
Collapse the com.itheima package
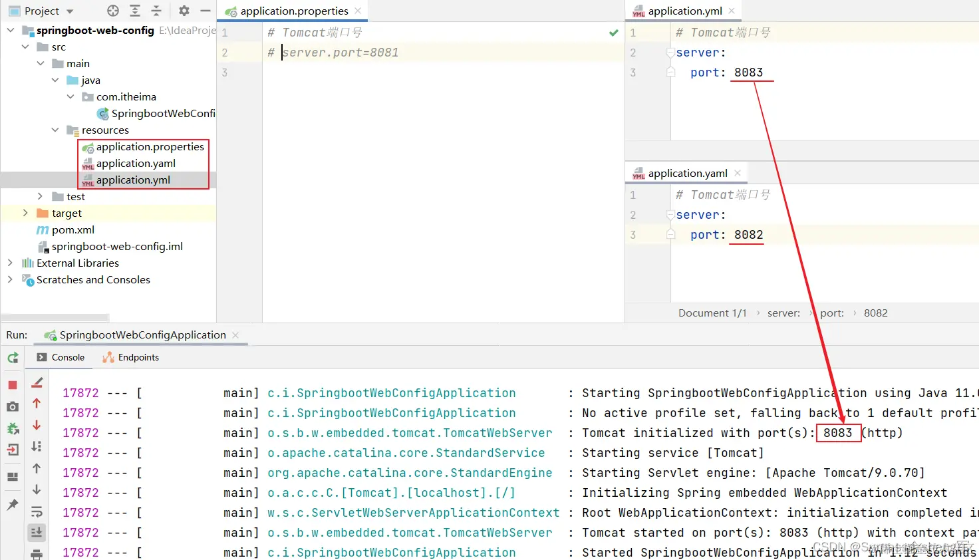[x=70, y=96]
